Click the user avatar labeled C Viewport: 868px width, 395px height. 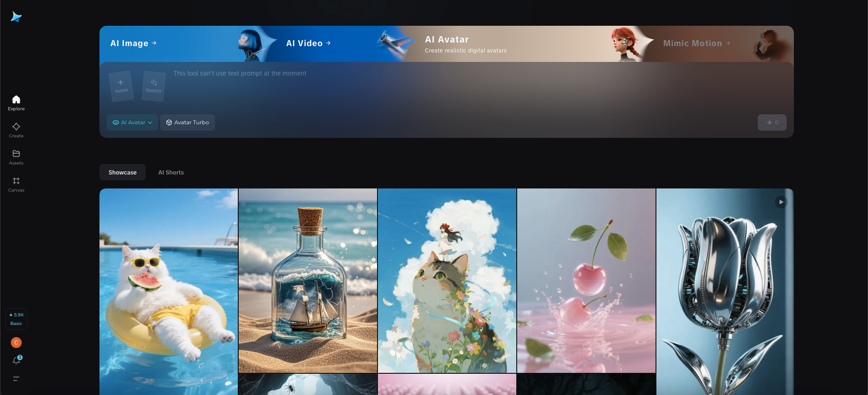tap(16, 343)
